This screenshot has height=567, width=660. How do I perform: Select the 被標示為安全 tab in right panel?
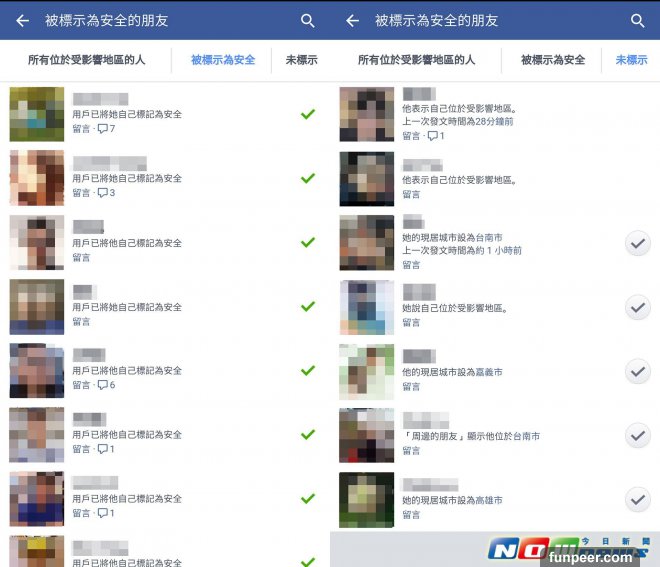coord(553,60)
